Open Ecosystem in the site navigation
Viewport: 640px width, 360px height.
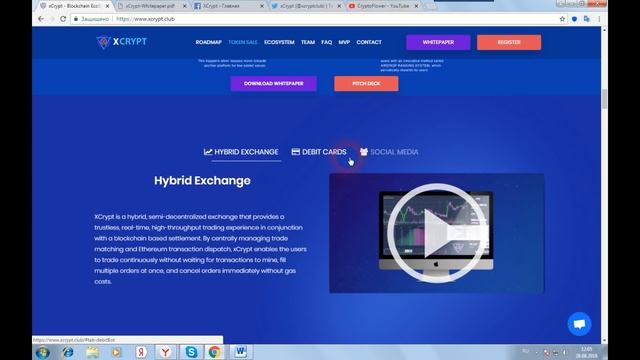tap(279, 42)
